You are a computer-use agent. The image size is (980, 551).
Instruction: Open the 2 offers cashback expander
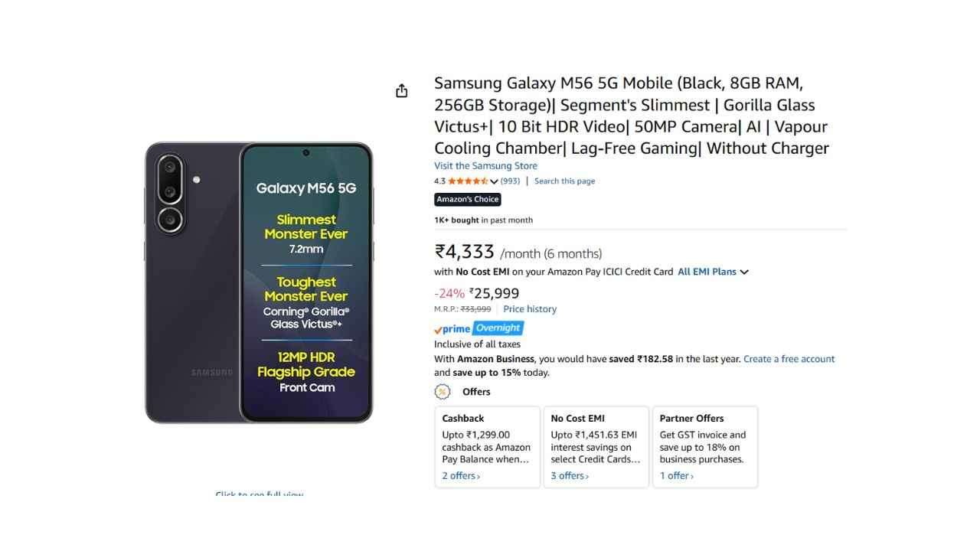tap(461, 476)
